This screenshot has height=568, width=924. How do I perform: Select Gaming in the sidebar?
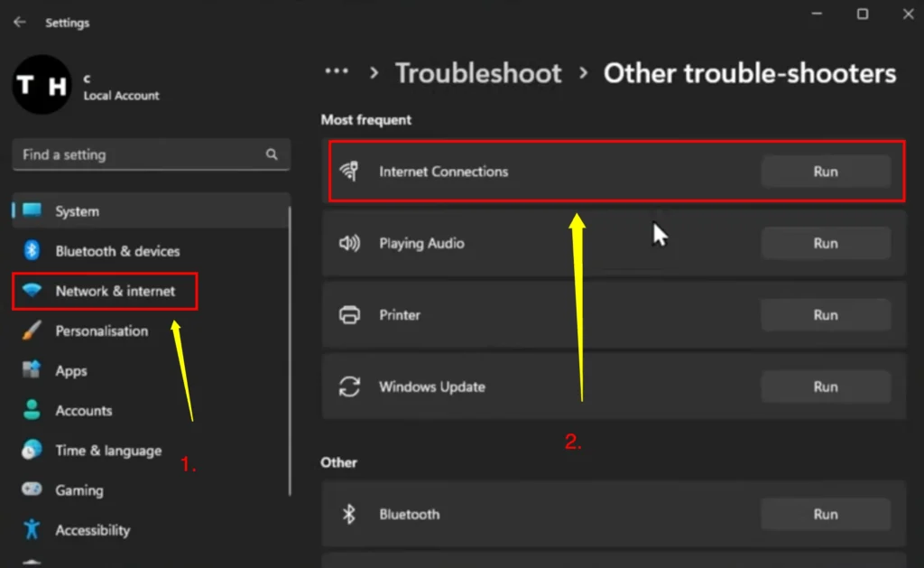151,490
